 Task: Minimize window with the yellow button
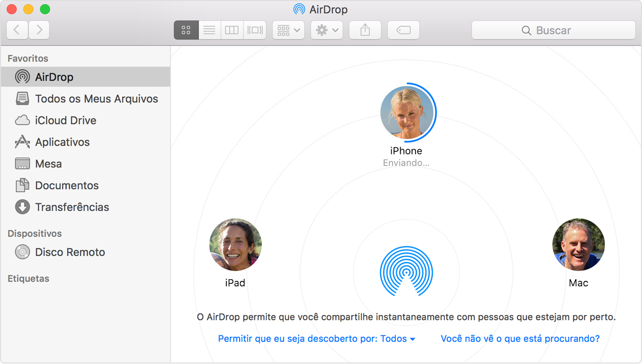(28, 9)
